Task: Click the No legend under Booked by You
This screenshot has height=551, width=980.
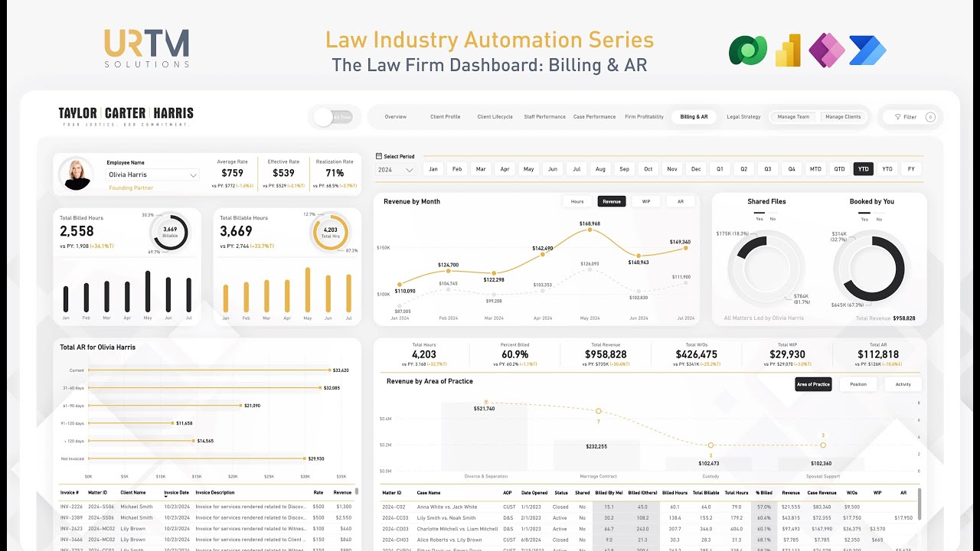Action: point(879,217)
